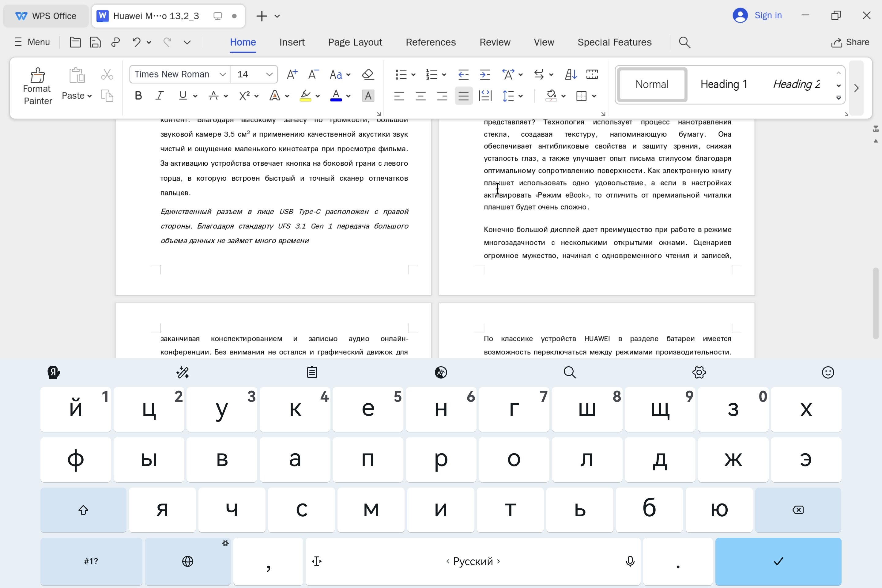Open the Menu button
Viewport: 882px width, 588px height.
point(32,42)
